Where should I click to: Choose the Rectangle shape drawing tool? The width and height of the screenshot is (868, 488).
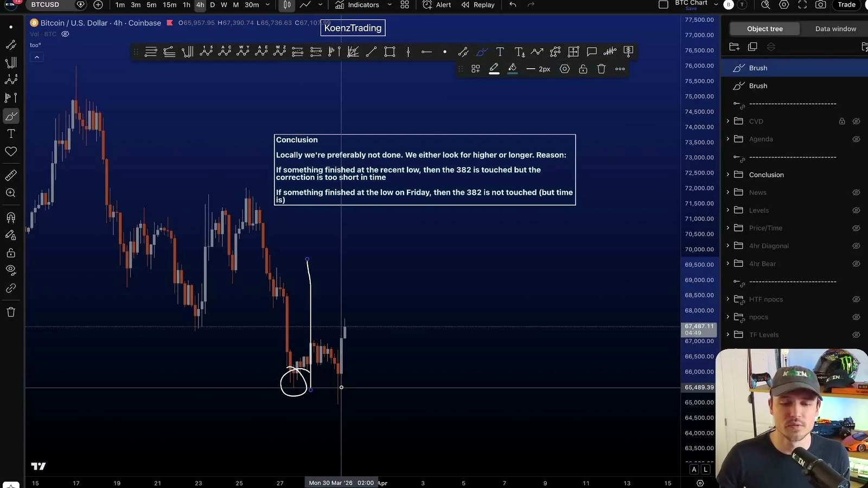tap(390, 52)
